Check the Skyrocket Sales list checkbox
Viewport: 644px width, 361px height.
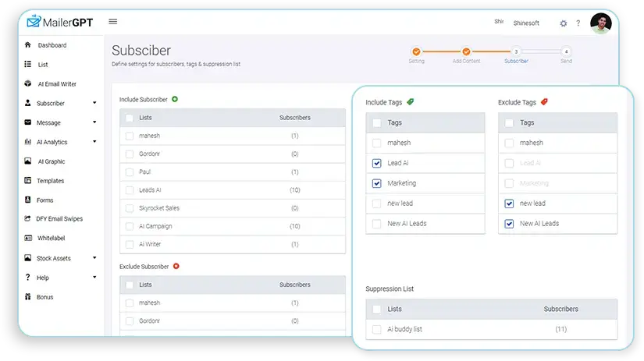(x=130, y=208)
